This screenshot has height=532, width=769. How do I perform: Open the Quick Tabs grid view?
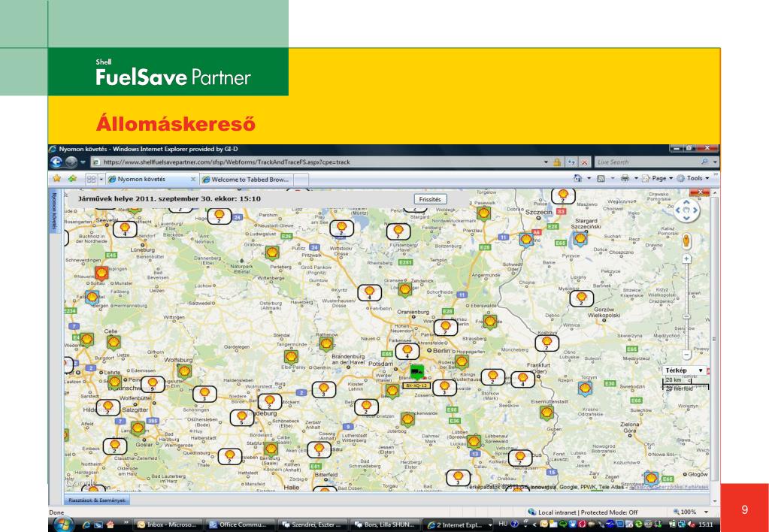pyautogui.click(x=91, y=179)
